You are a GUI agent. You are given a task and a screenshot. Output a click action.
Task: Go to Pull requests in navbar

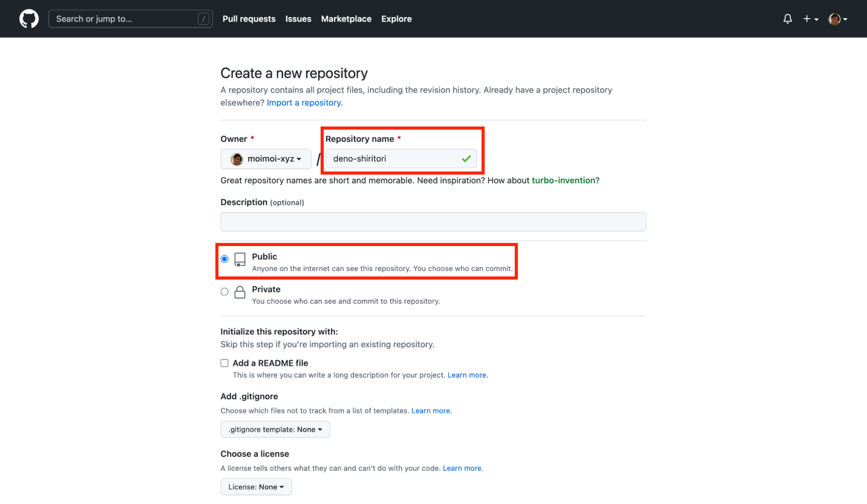(249, 19)
